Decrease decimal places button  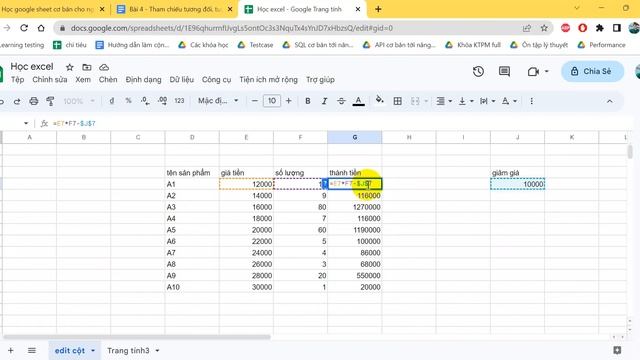pos(145,101)
